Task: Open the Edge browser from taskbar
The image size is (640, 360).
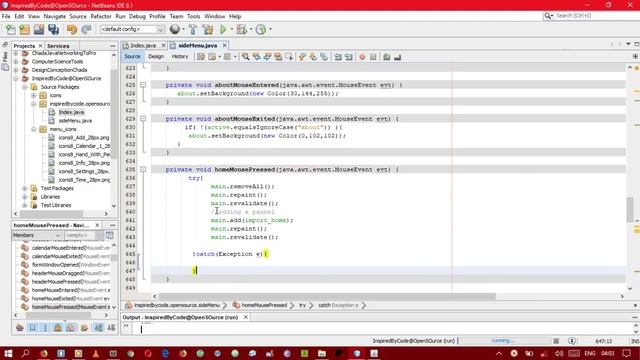Action: (x=165, y=353)
